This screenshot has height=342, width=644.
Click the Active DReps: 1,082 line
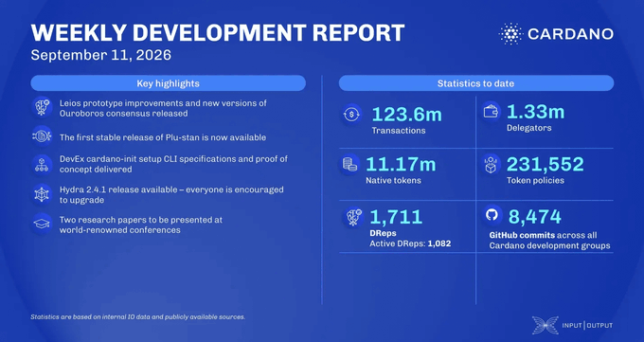410,243
